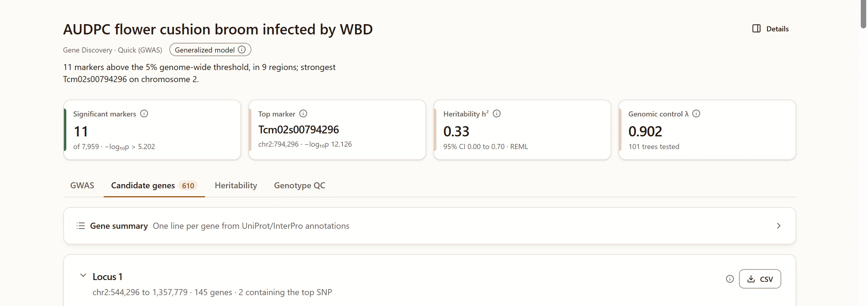This screenshot has height=306, width=868.
Task: Show info for Significant markers
Action: click(x=144, y=114)
